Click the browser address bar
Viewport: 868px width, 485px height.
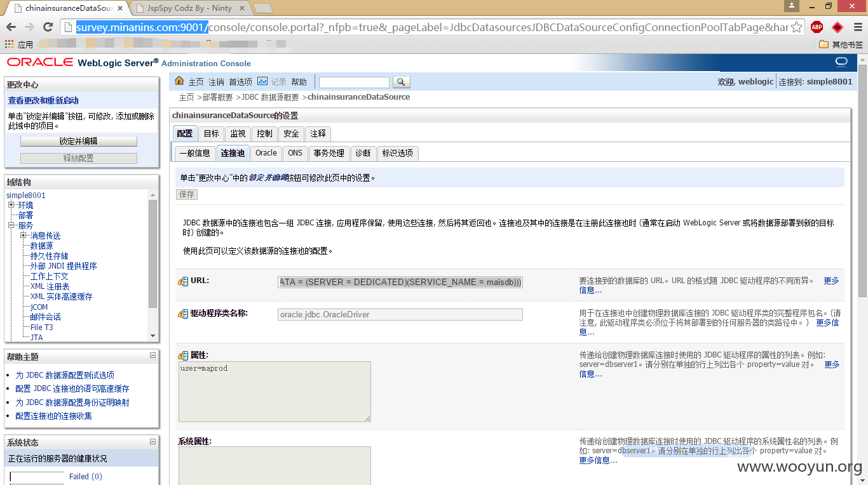point(432,27)
